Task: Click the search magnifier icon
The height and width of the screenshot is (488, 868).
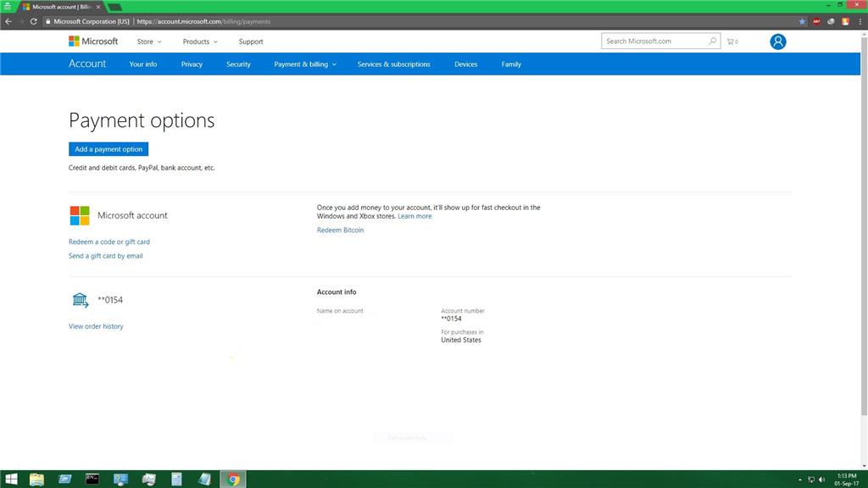Action: [x=712, y=41]
